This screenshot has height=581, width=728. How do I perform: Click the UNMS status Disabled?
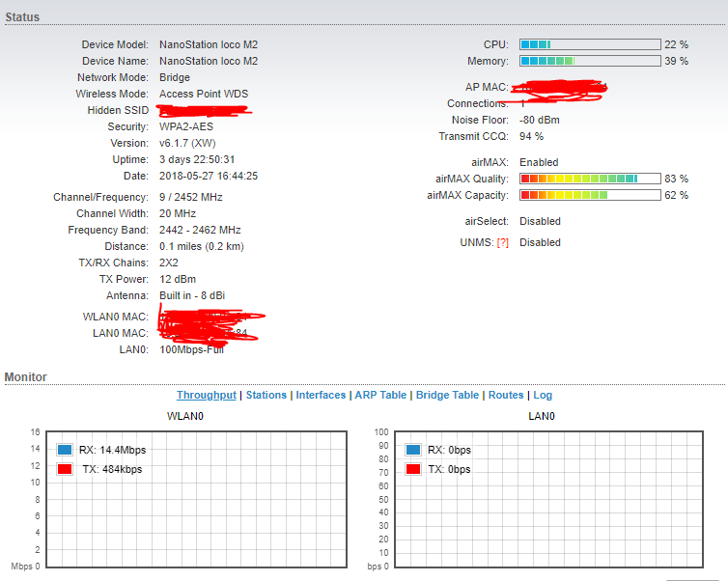point(540,242)
